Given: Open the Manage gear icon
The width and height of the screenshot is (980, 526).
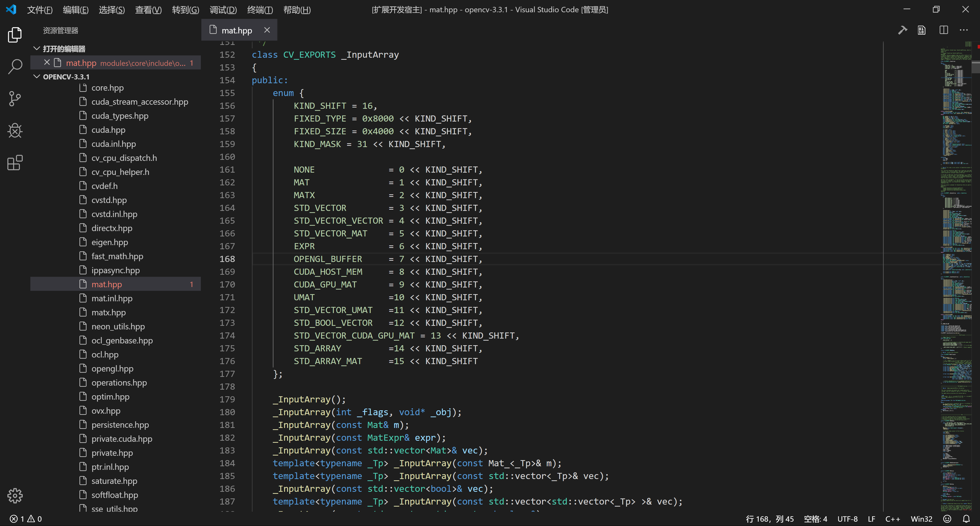Looking at the screenshot, I should click(15, 495).
